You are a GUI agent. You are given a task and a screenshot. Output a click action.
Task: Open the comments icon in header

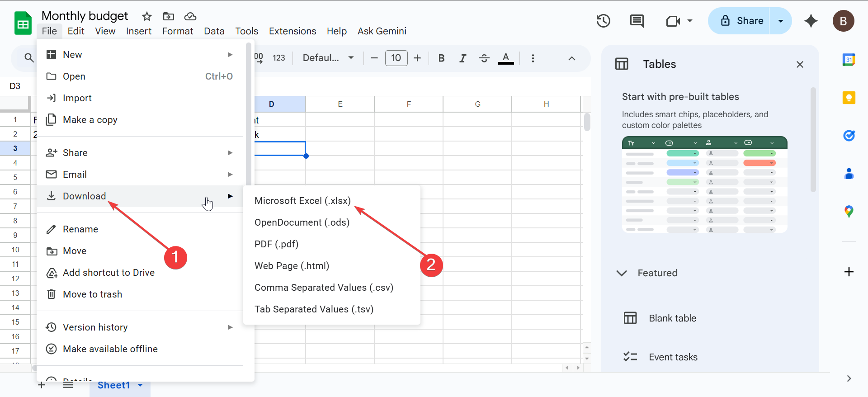(x=637, y=21)
